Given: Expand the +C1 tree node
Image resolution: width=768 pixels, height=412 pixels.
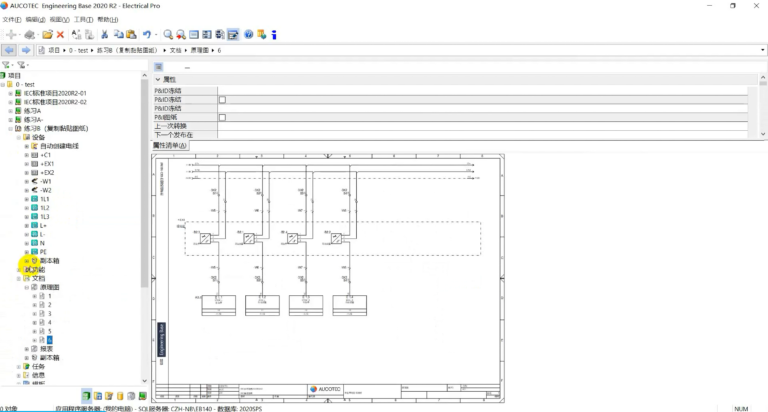Looking at the screenshot, I should 27,155.
